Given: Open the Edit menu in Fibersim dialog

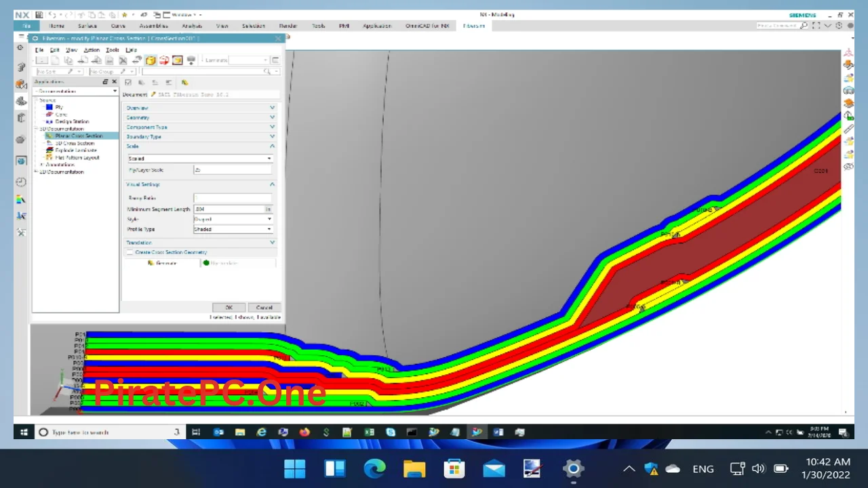Looking at the screenshot, I should [x=54, y=49].
